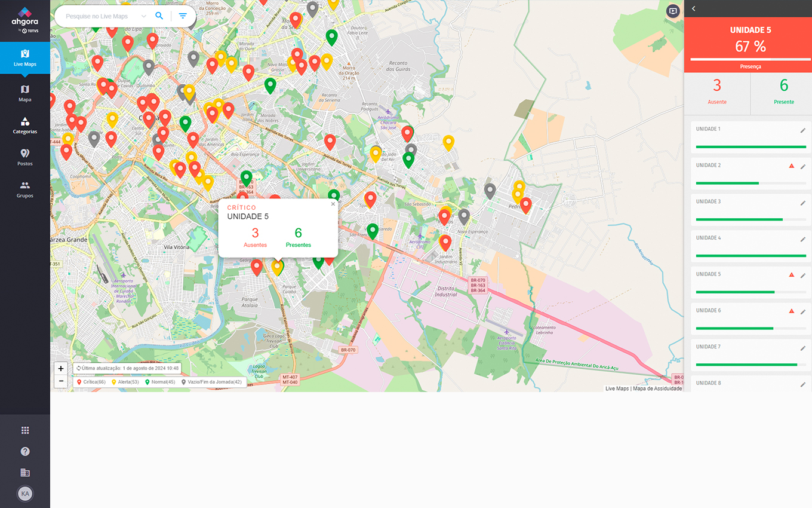Click the pencil icon on UNIDADE 6

[803, 312]
